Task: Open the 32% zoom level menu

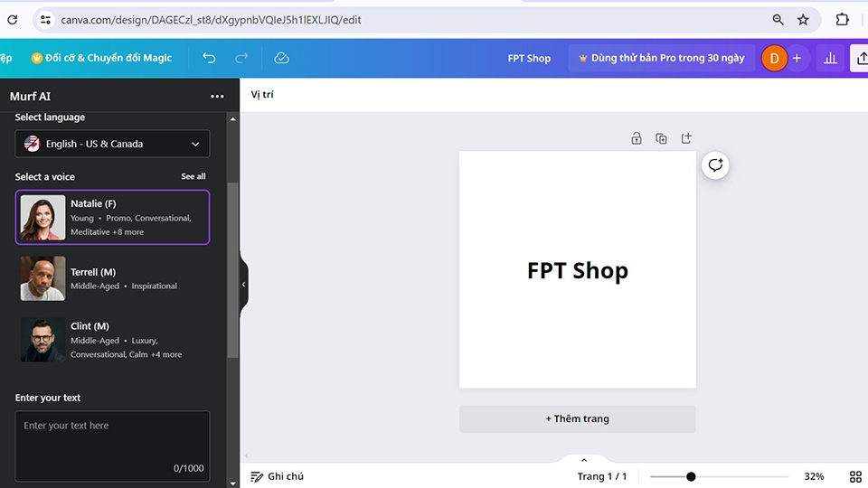Action: coord(814,476)
